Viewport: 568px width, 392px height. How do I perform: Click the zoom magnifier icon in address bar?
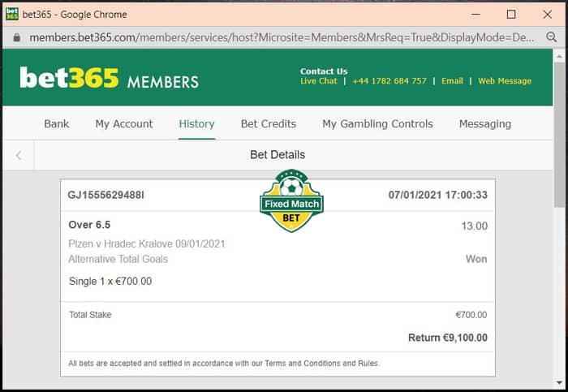click(551, 37)
